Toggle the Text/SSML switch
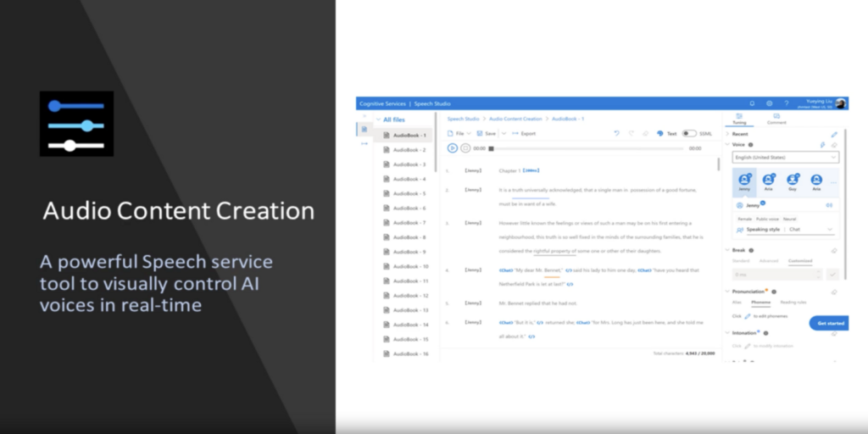 point(689,133)
